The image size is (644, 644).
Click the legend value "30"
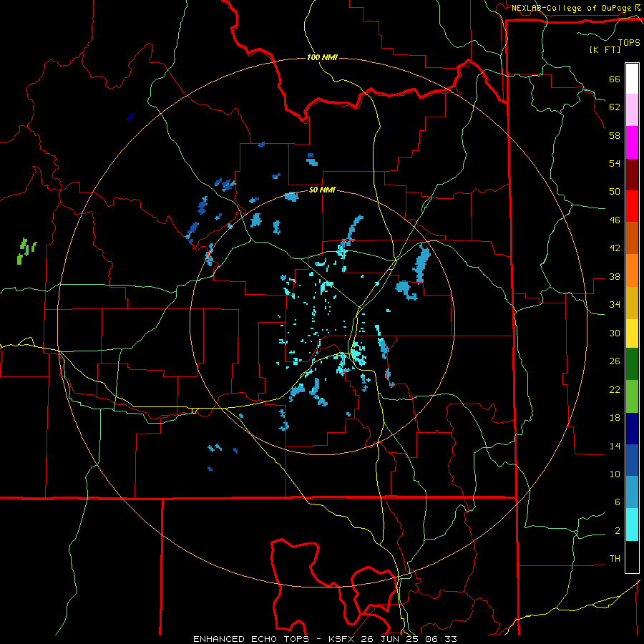tap(615, 333)
